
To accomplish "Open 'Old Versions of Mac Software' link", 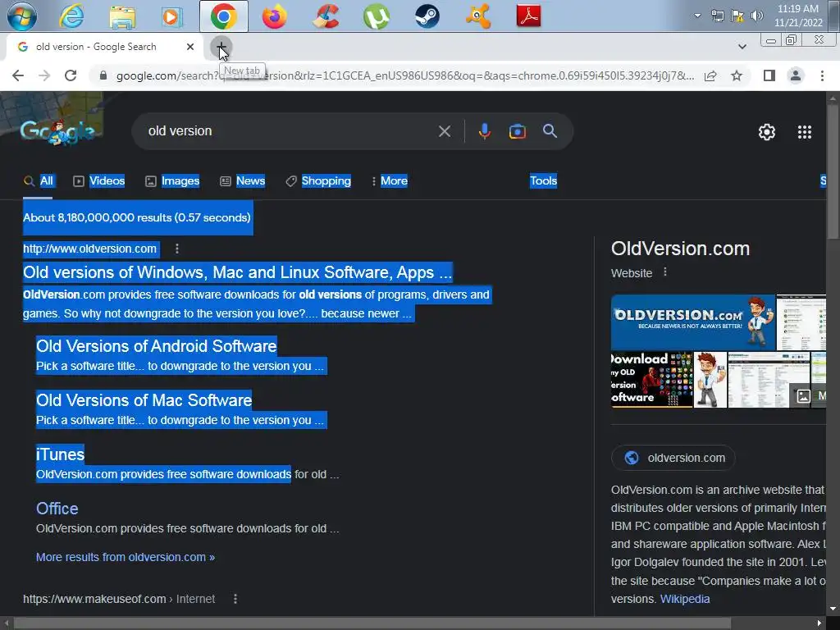I will [144, 400].
